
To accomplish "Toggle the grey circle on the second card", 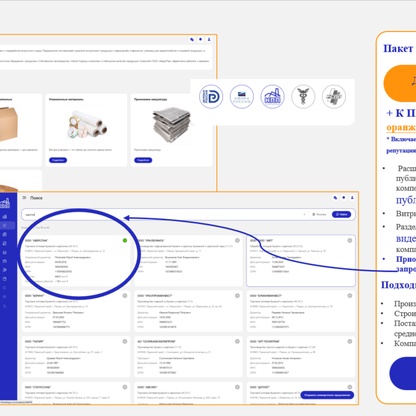I will click(237, 240).
